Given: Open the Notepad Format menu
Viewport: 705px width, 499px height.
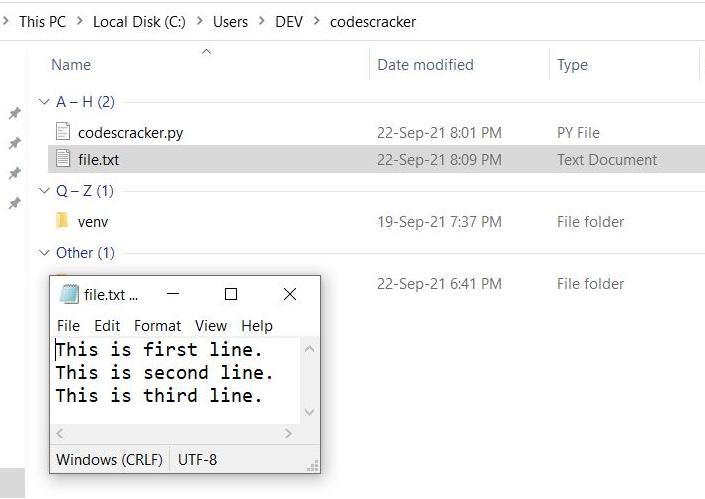Looking at the screenshot, I should pyautogui.click(x=157, y=325).
